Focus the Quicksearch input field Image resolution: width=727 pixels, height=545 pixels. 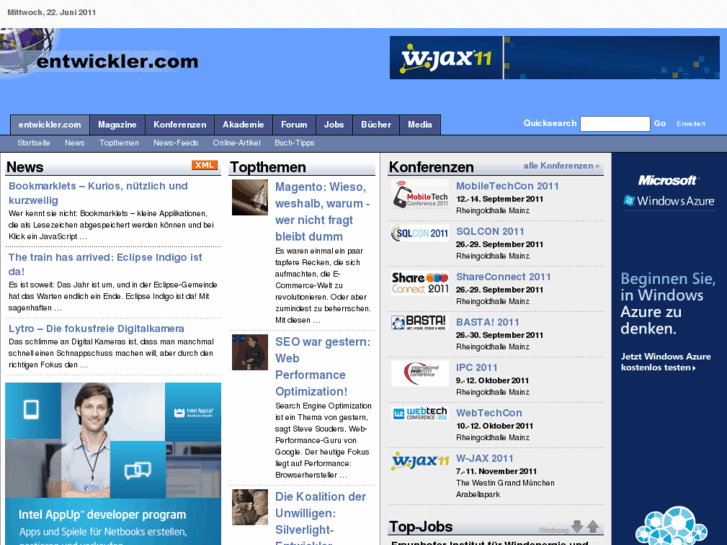point(615,124)
